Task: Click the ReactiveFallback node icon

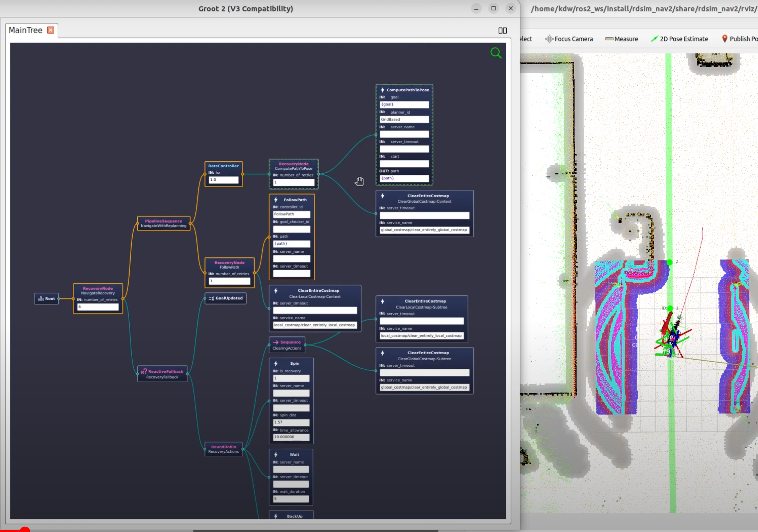Action: [x=144, y=371]
